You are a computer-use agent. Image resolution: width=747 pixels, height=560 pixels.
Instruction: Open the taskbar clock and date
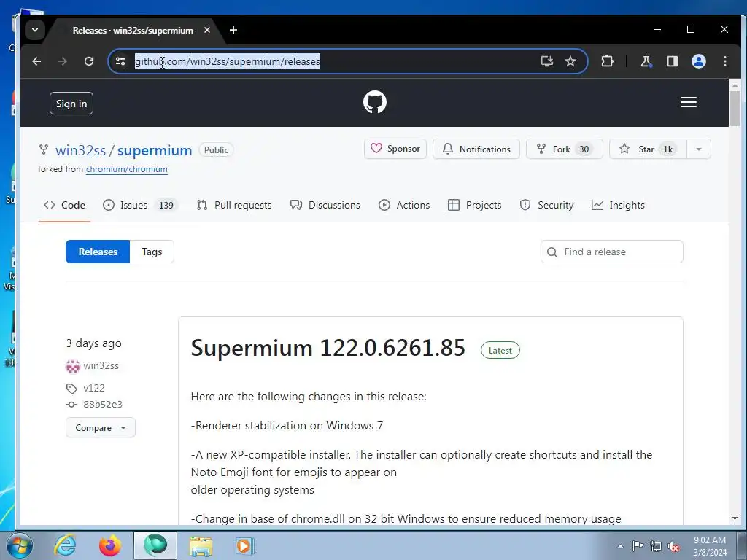710,546
